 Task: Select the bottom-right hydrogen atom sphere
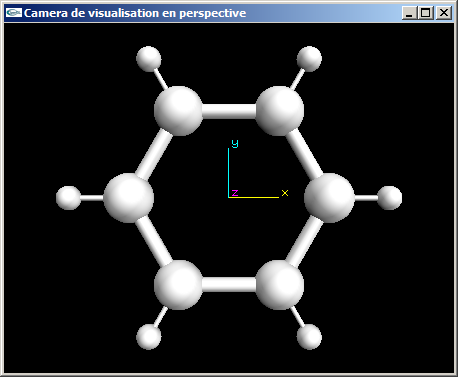(x=309, y=337)
